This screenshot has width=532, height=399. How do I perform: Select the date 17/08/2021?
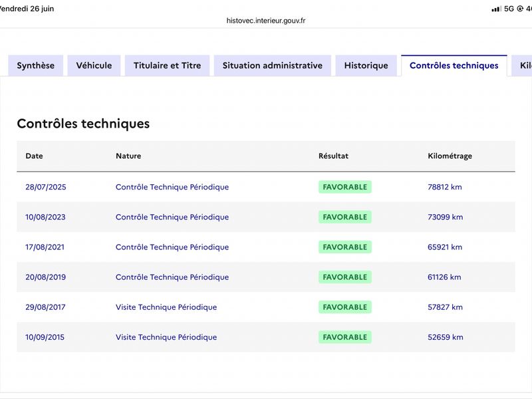[45, 247]
